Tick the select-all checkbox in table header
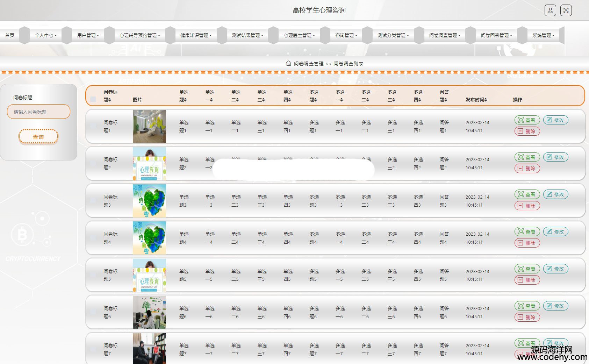 click(93, 99)
